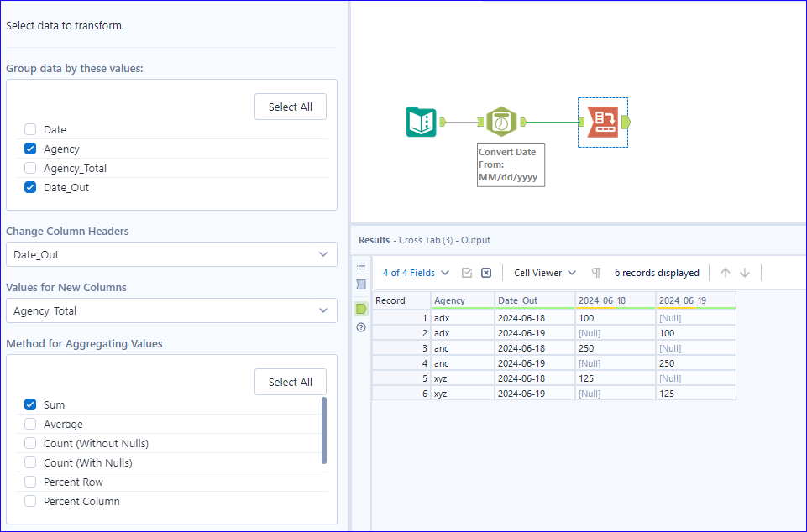
Task: Click the 2024_06_19 column header
Action: 696,300
